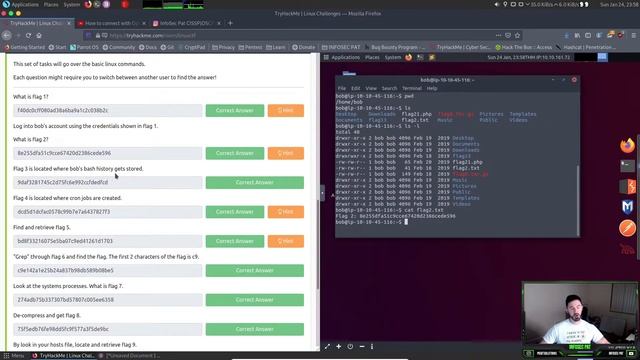Reload the TryHackMe page
This screenshot has width=640, height=360.
coord(28,36)
